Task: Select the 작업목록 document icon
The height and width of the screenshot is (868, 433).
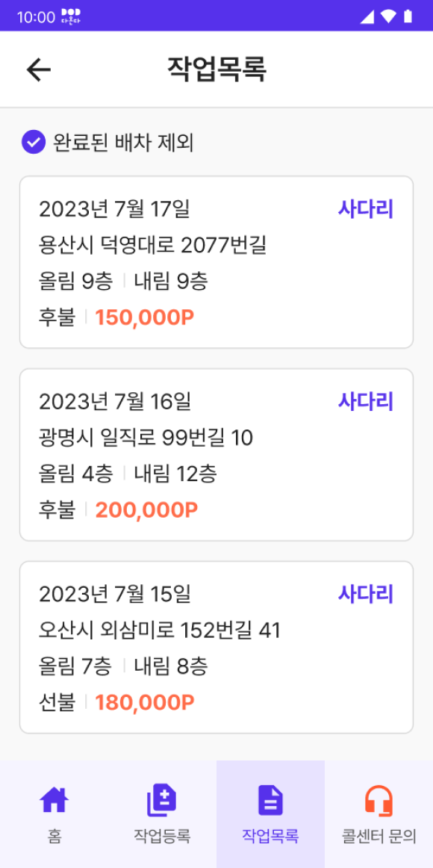Action: coord(270,801)
